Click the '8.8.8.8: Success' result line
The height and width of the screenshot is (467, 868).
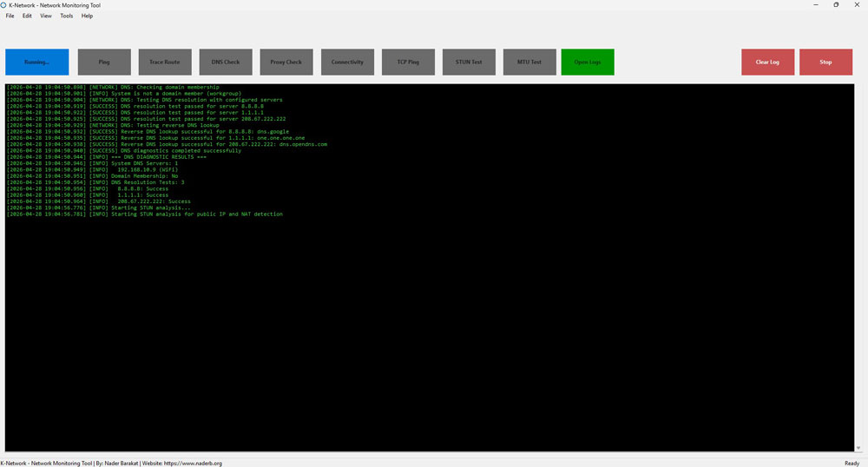(88, 188)
